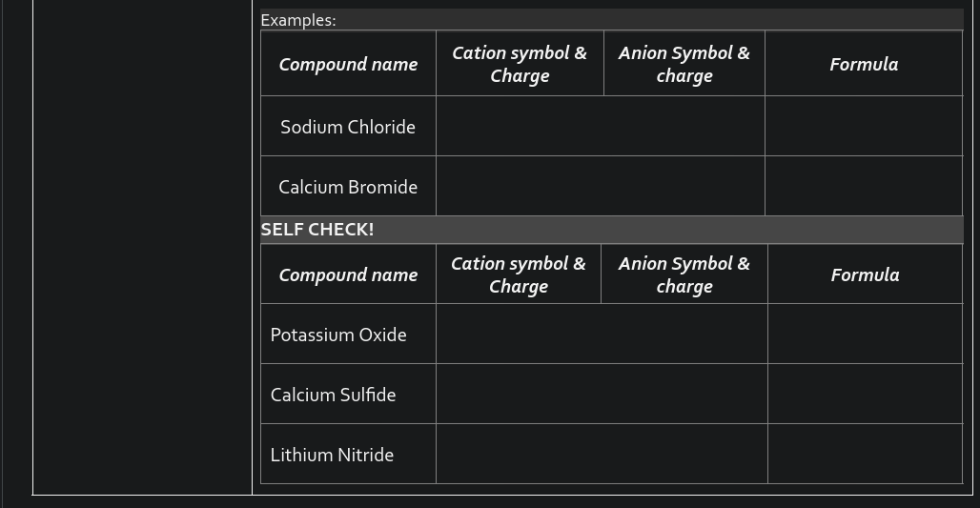Click the Anion Symbol & charge header under SELF CHECK!
This screenshot has width=980, height=508.
coord(684,274)
